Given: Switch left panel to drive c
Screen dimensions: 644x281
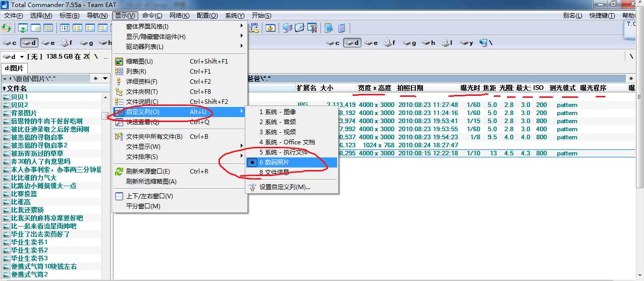Looking at the screenshot, I should 10,43.
